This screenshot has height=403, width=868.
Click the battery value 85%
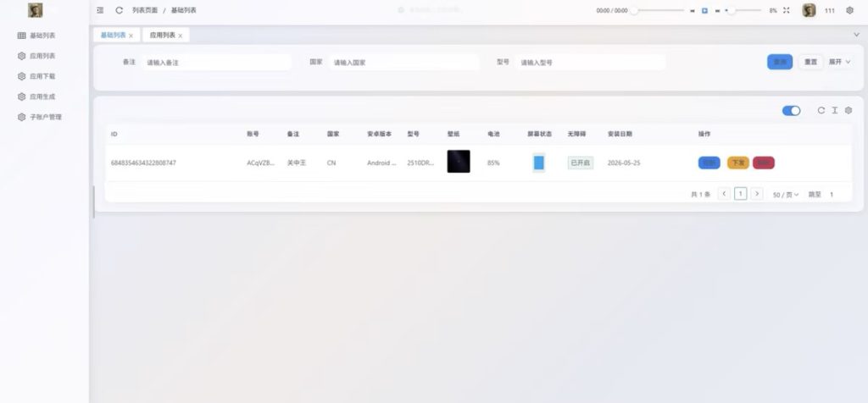coord(493,163)
